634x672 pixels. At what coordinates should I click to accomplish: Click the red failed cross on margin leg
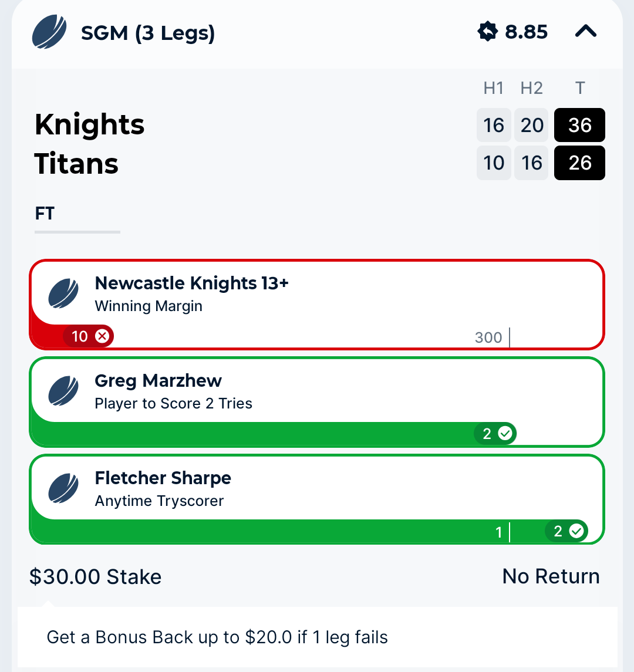(x=102, y=336)
